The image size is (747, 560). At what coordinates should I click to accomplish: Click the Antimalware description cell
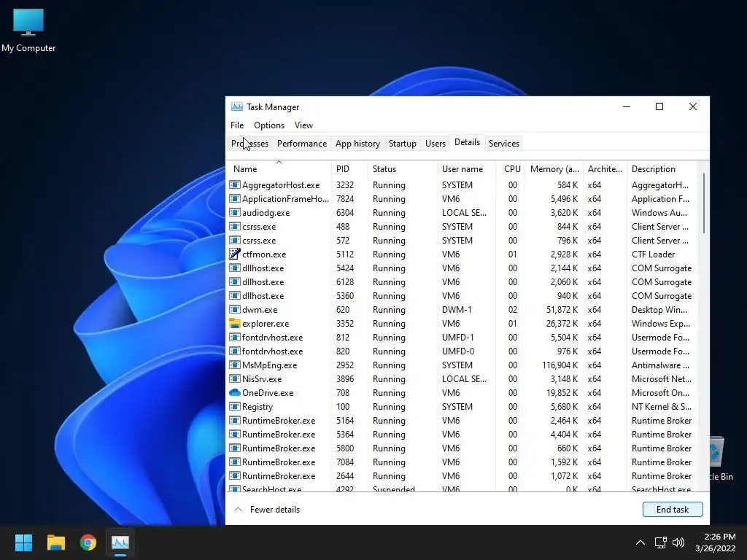[660, 365]
